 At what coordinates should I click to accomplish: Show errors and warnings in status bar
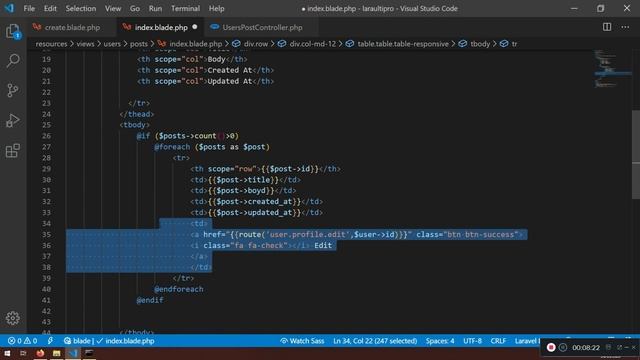coord(22,341)
